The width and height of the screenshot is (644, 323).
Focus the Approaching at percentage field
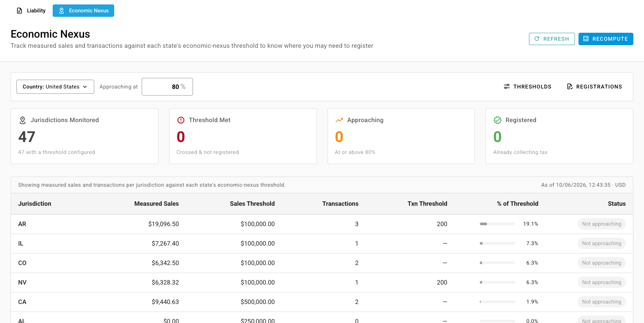167,87
